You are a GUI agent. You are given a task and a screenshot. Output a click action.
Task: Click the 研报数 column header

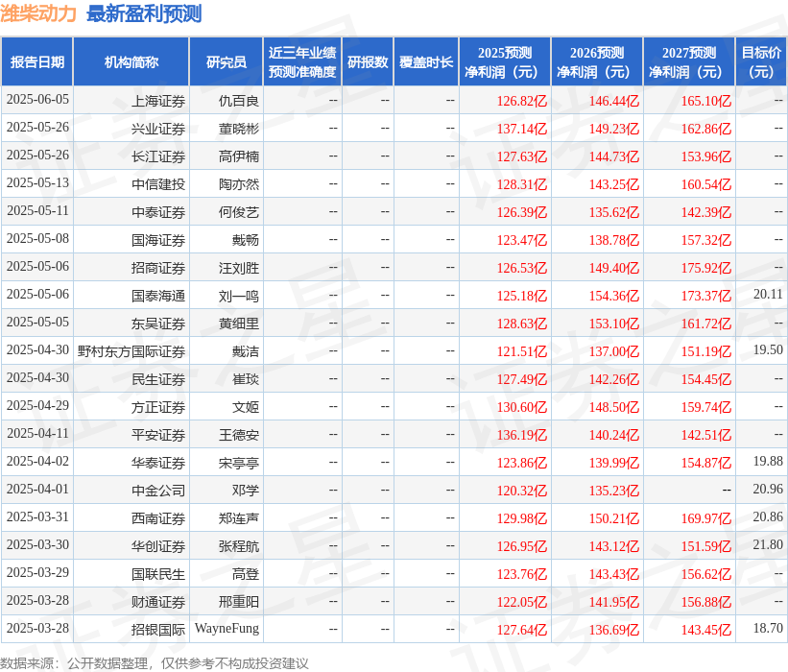pos(368,60)
